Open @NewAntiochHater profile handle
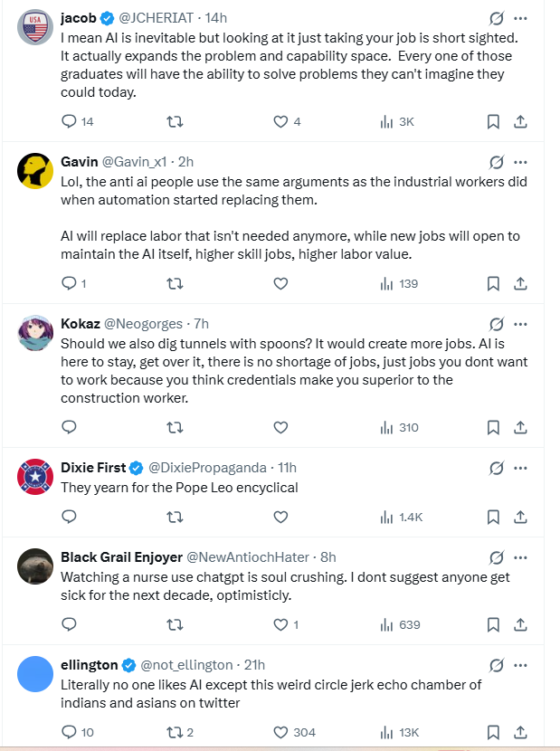560x751 pixels. tap(248, 557)
